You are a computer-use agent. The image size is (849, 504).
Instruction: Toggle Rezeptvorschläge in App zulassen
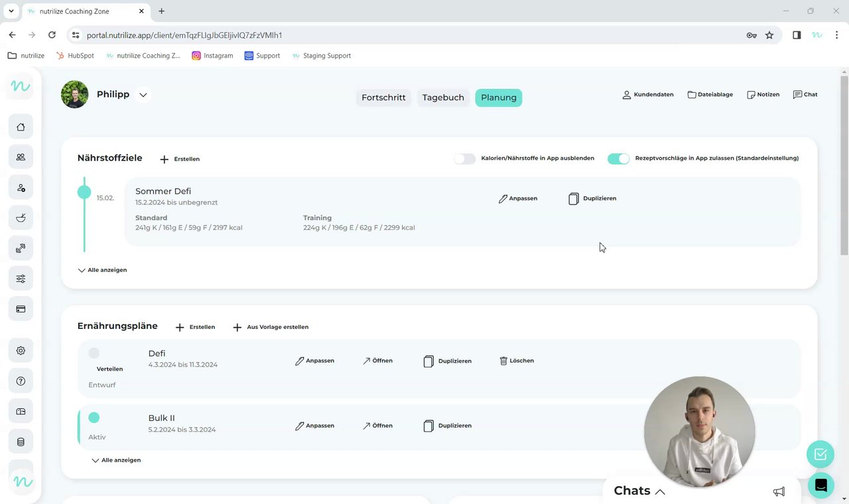[618, 158]
